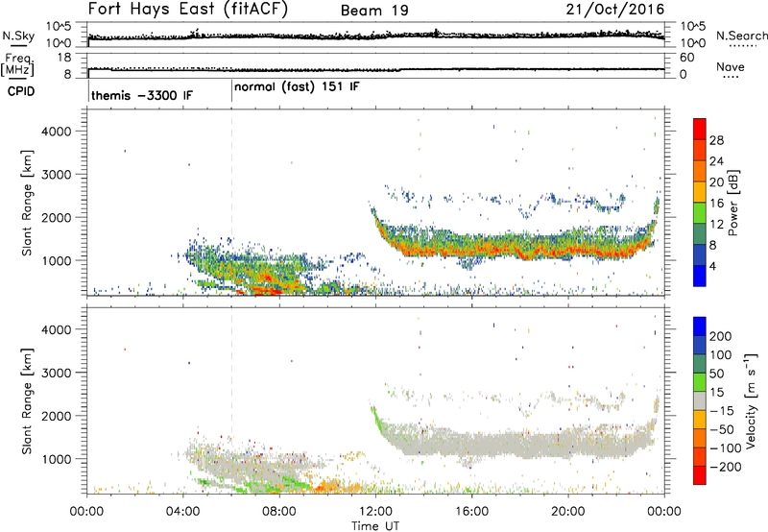
Task: Click 'Slant Range [km]' label of velocity panel
Action: tap(27, 400)
